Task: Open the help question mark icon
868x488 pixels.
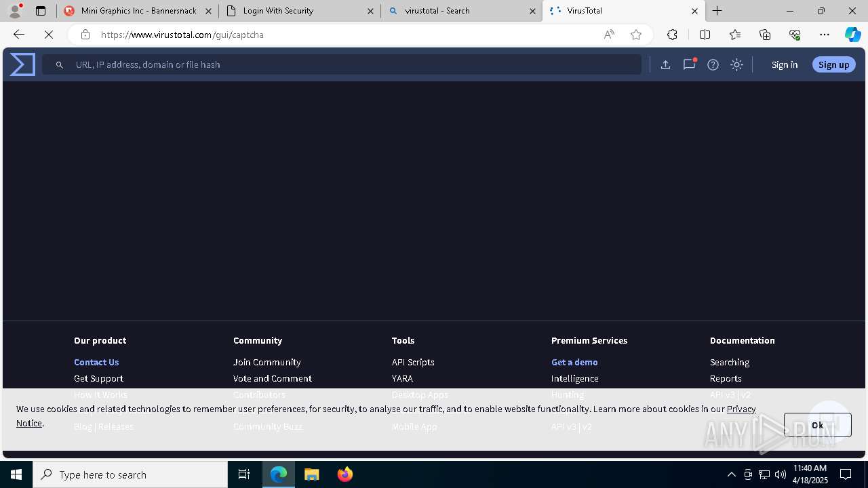Action: click(713, 64)
